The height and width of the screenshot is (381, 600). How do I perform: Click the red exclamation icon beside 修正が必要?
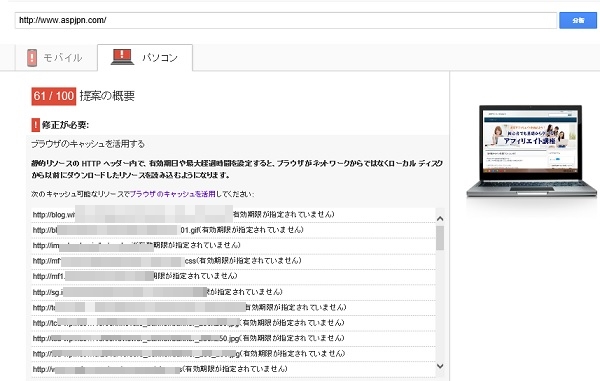pyautogui.click(x=36, y=125)
